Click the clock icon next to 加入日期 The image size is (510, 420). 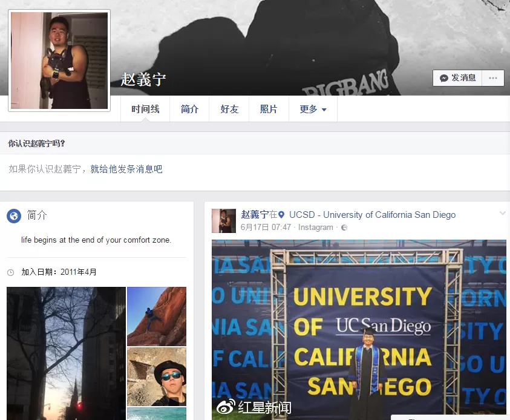point(11,272)
